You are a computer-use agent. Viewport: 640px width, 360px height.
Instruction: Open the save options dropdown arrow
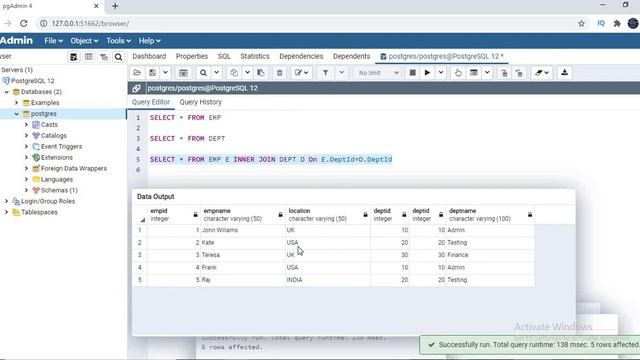pos(165,73)
